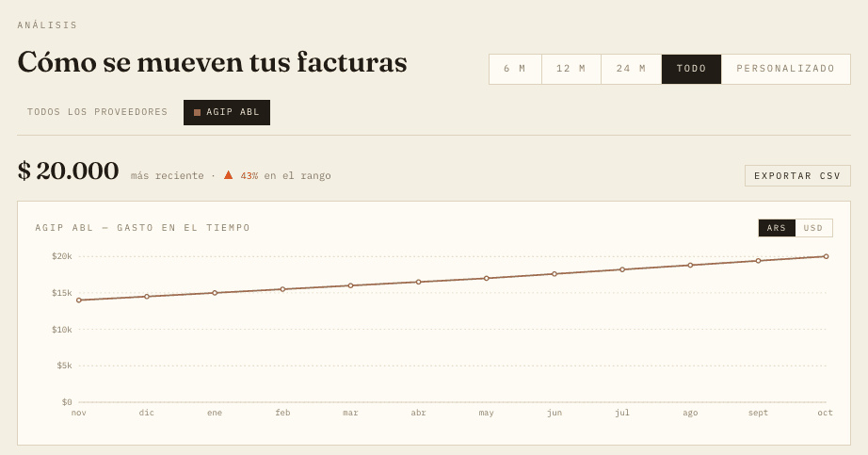The height and width of the screenshot is (455, 868).
Task: Click the 'mar' x-axis label
Action: pos(350,413)
